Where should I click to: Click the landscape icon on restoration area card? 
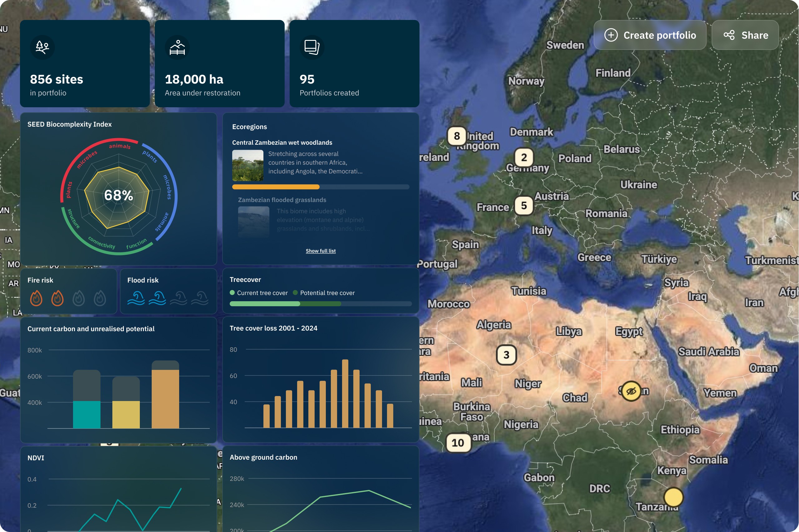click(177, 47)
